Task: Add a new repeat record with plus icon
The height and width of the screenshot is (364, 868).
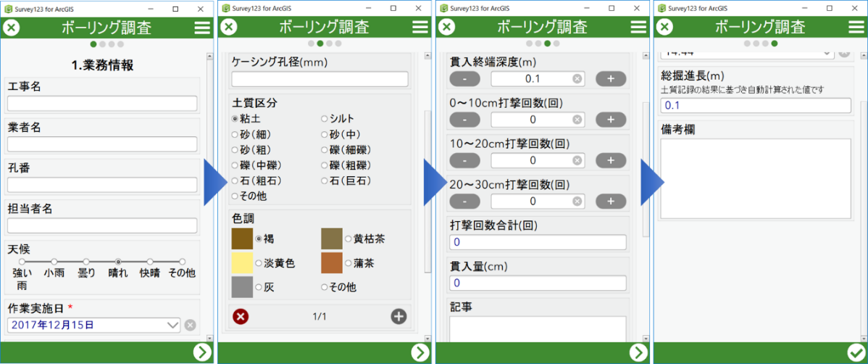Action: point(398,316)
